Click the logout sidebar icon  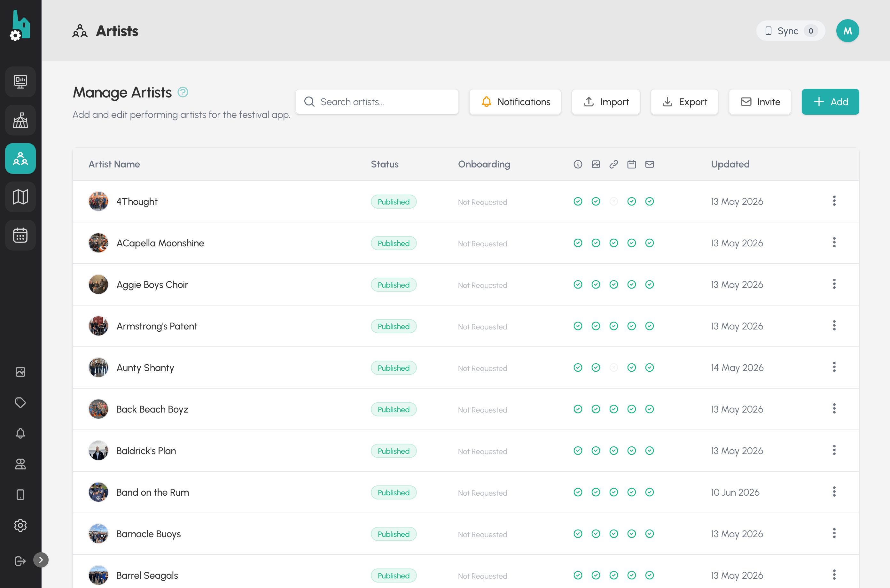[x=20, y=561]
